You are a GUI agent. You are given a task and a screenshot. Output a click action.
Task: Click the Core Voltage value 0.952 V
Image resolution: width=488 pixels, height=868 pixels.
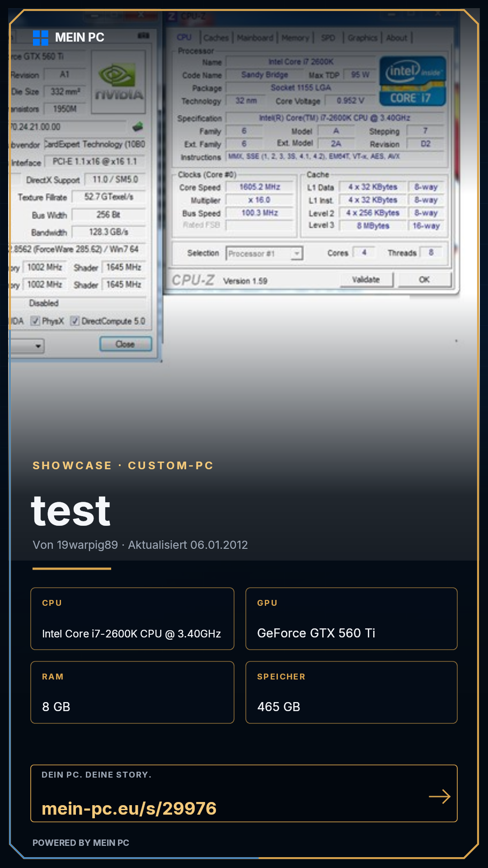coord(350,101)
